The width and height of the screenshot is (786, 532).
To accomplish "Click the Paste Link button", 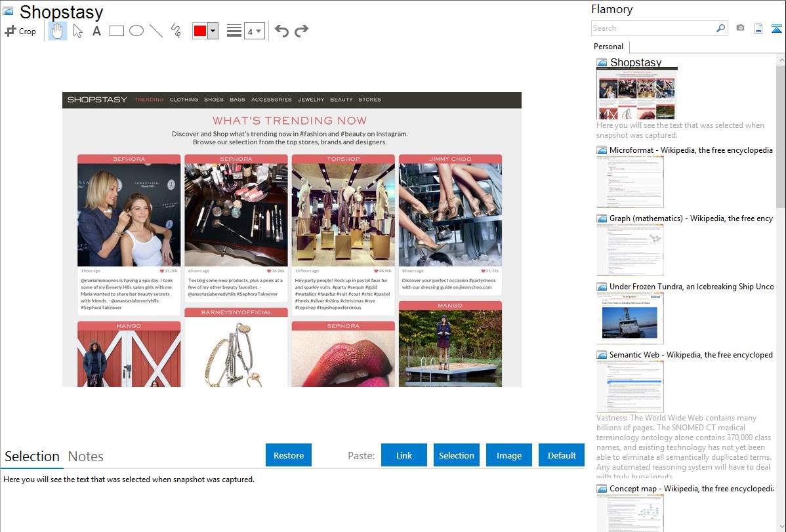I will (x=404, y=455).
